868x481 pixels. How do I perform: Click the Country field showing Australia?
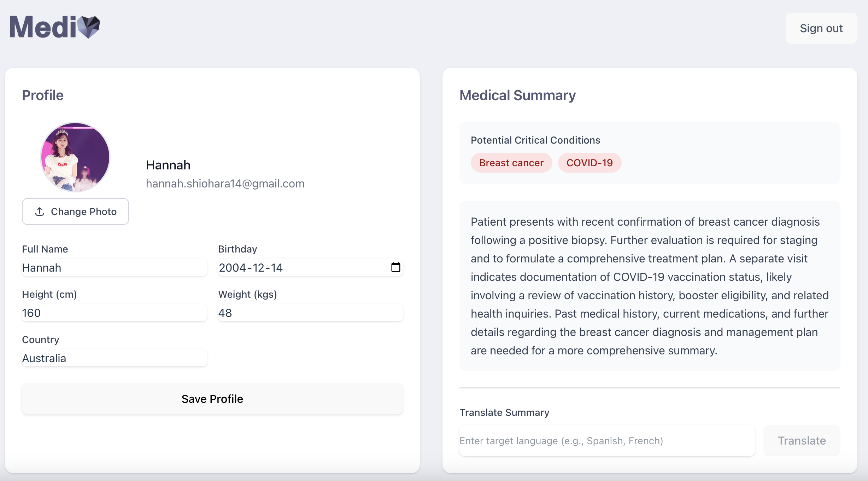point(114,358)
